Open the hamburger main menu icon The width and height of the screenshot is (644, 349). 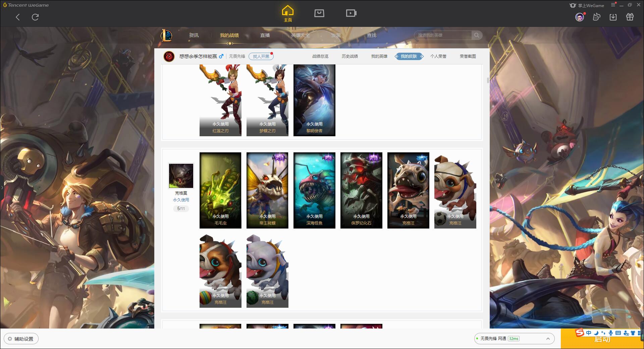click(x=613, y=5)
